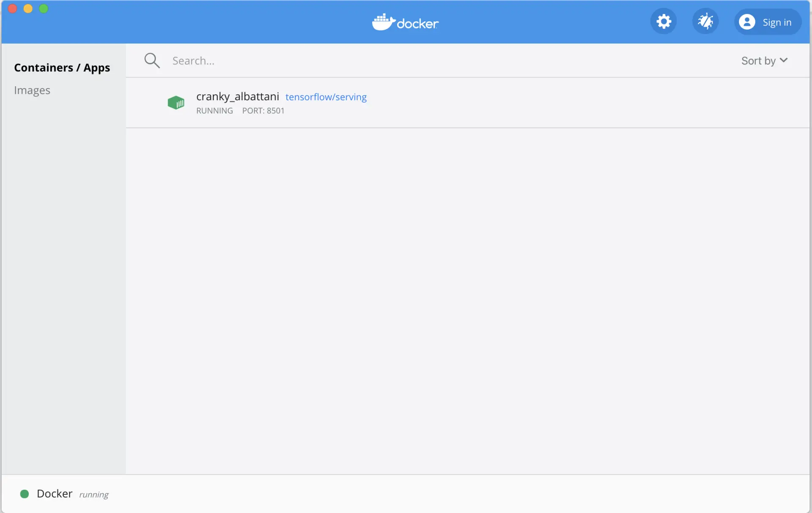
Task: Click the troubleshoot bug icon
Action: click(705, 22)
